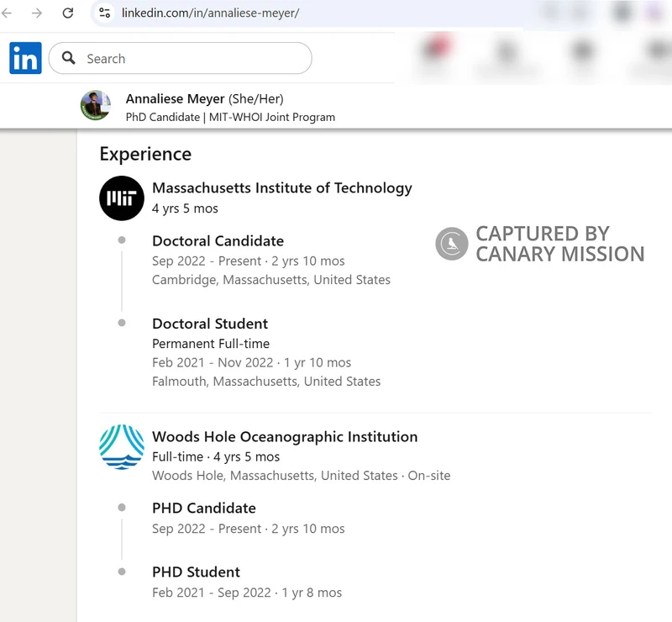
Task: Click the Falmouth, Massachusetts, United States location
Action: click(x=266, y=382)
